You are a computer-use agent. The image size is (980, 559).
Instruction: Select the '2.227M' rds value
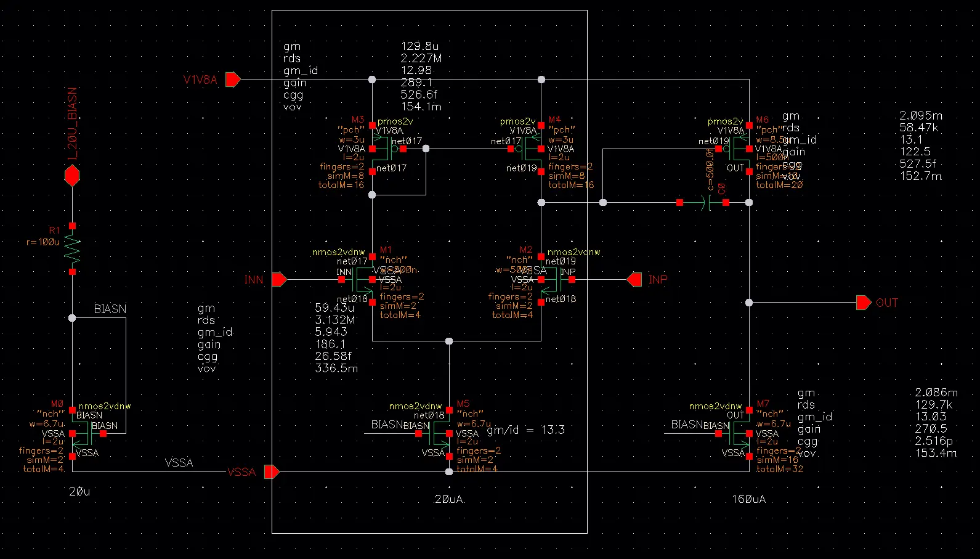click(421, 58)
